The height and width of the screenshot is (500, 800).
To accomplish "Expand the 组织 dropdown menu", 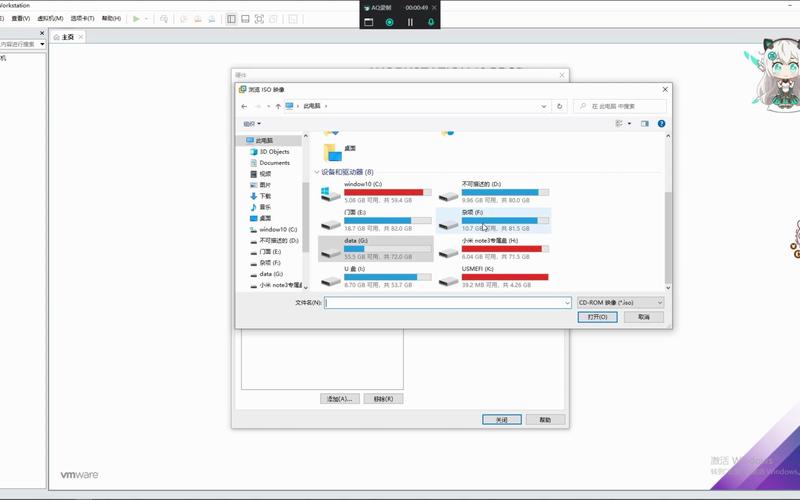I will 251,124.
